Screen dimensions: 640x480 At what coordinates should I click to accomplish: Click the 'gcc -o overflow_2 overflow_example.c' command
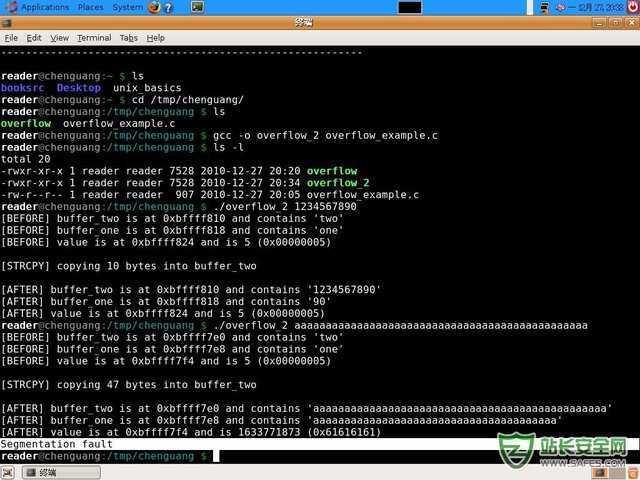point(325,136)
